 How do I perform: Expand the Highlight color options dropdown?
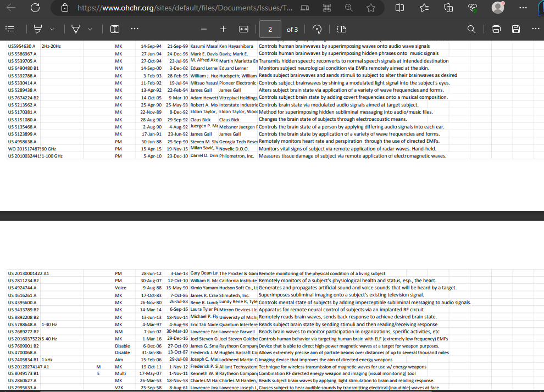[52, 30]
